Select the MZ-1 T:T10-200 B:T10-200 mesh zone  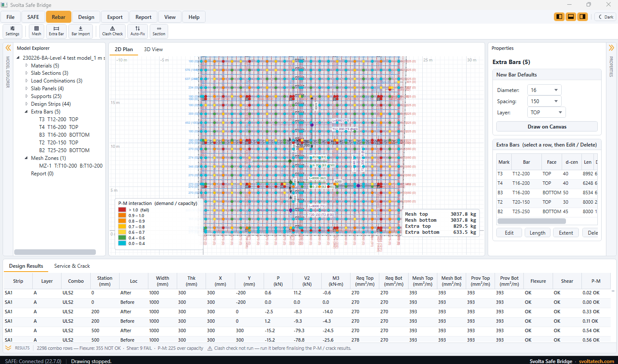71,166
